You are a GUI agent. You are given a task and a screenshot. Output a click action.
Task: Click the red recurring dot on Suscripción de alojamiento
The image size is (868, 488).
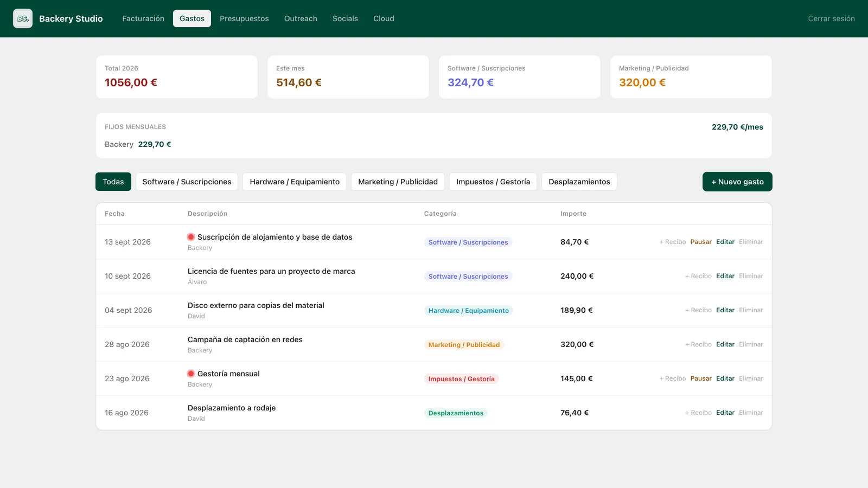click(x=191, y=237)
